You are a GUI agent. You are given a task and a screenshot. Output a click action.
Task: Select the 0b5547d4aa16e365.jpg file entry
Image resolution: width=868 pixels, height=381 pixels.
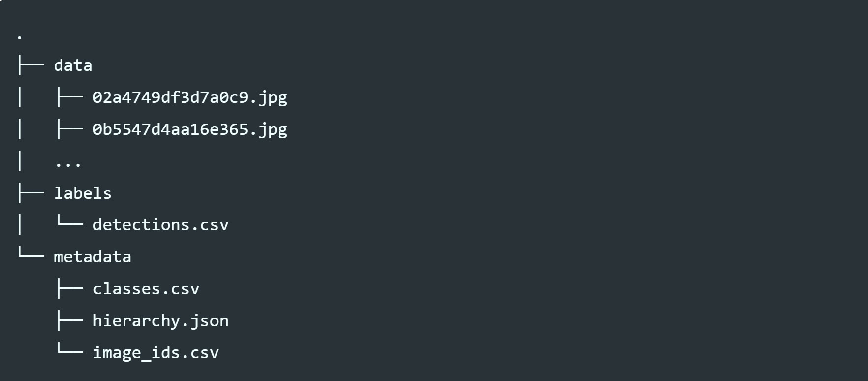pos(190,129)
